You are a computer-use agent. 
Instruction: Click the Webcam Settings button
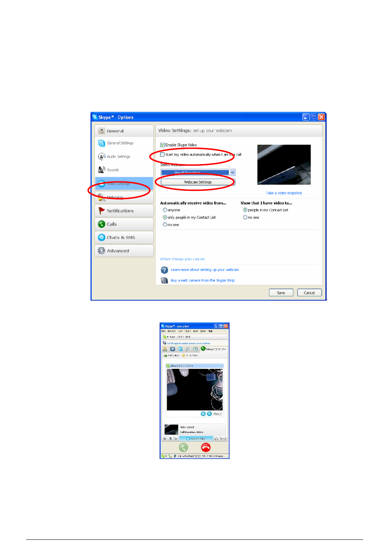click(x=198, y=182)
